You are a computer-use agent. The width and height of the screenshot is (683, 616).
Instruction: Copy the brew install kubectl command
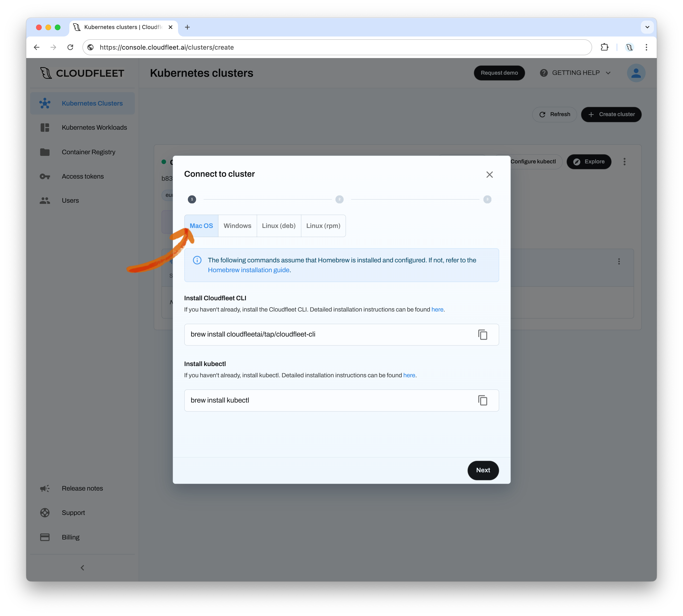[483, 400]
